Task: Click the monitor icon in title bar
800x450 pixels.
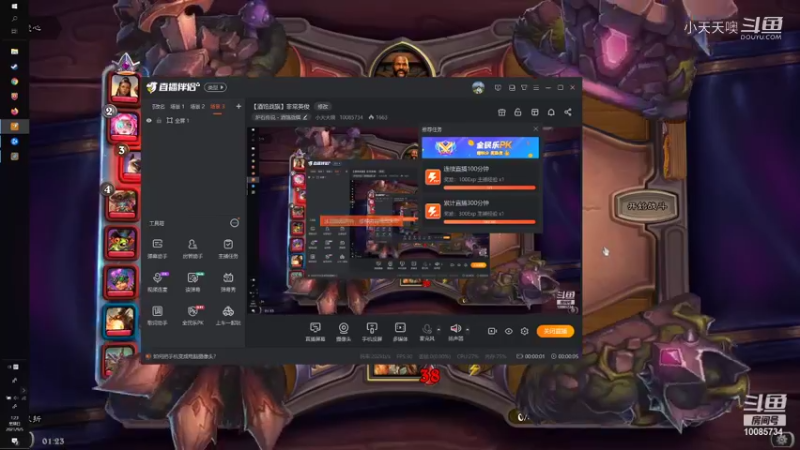Action: [x=512, y=88]
